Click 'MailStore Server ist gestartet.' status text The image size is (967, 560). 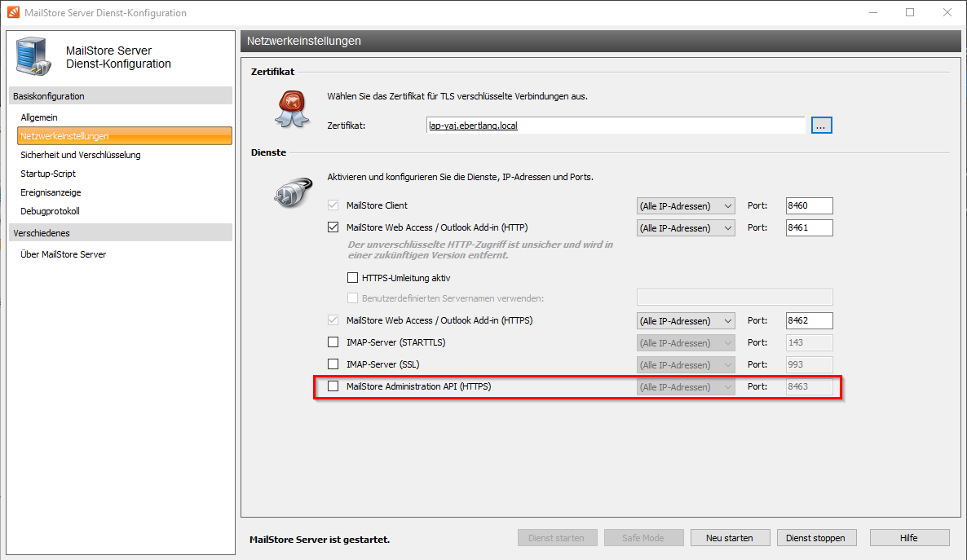coord(320,539)
